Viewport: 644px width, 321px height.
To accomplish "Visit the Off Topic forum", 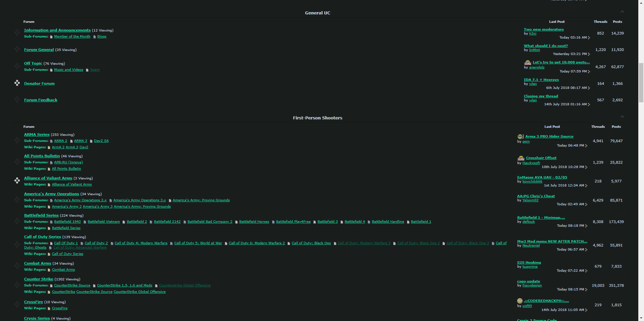I will (x=33, y=63).
